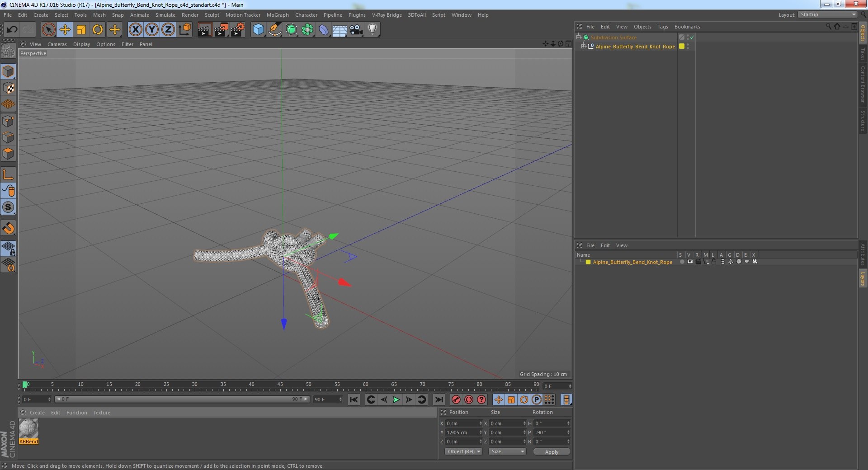Open viewport Display menu
This screenshot has width=868, height=470.
81,44
